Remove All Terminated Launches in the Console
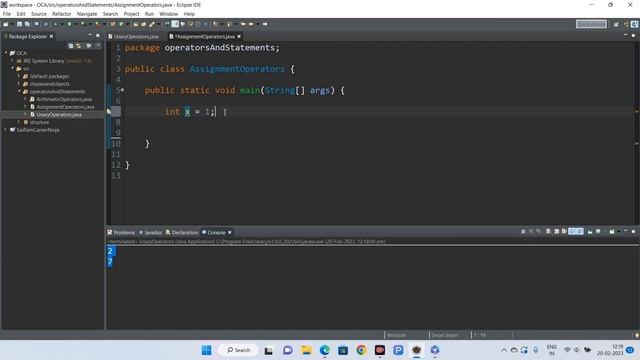This screenshot has height=360, width=640. tap(539, 231)
